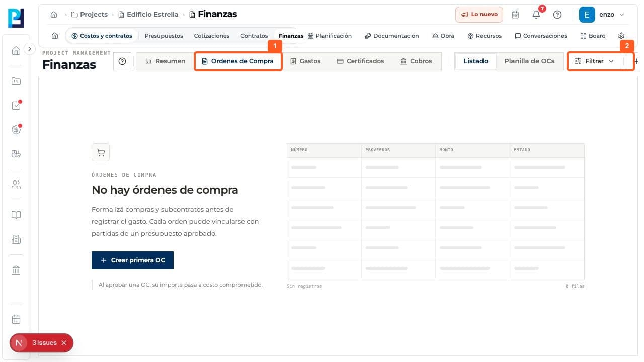Image resolution: width=644 pixels, height=362 pixels.
Task: Open the people contacts icon in the sidebar
Action: pos(16,185)
